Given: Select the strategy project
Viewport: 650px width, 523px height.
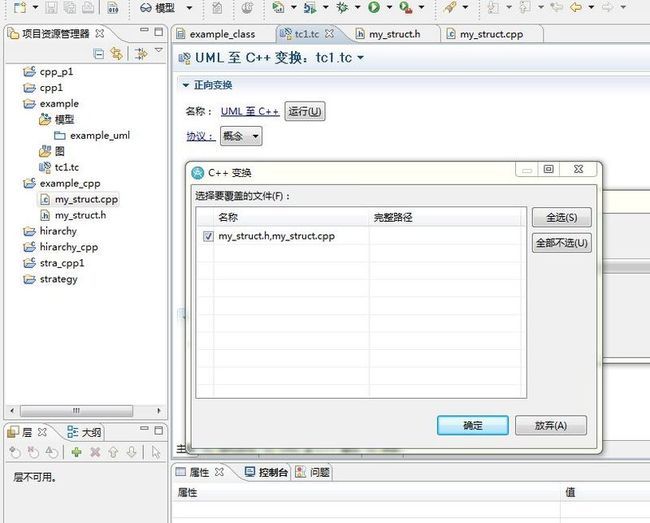Looking at the screenshot, I should pos(51,279).
